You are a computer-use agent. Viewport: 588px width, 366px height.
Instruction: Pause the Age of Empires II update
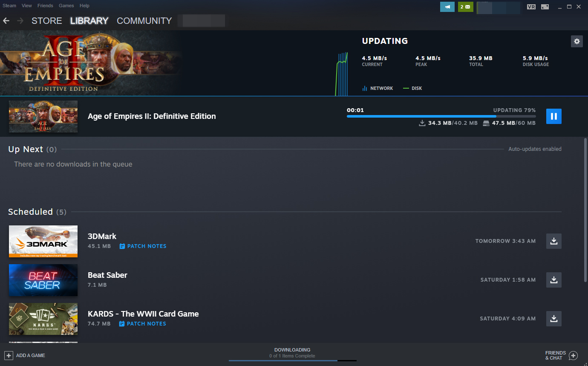[553, 116]
